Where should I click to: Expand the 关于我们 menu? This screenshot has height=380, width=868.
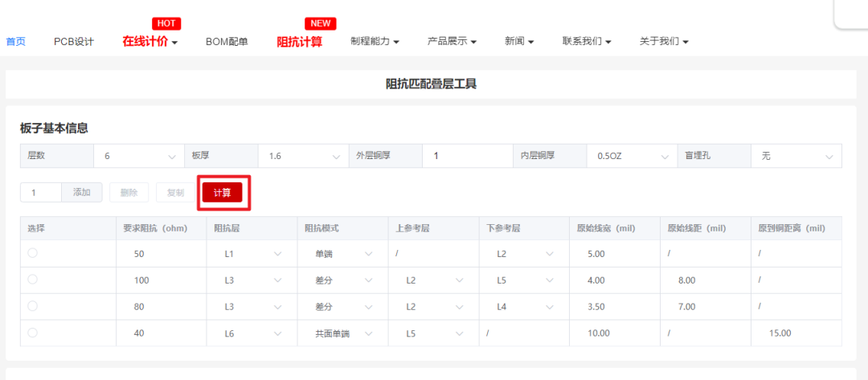pyautogui.click(x=664, y=42)
